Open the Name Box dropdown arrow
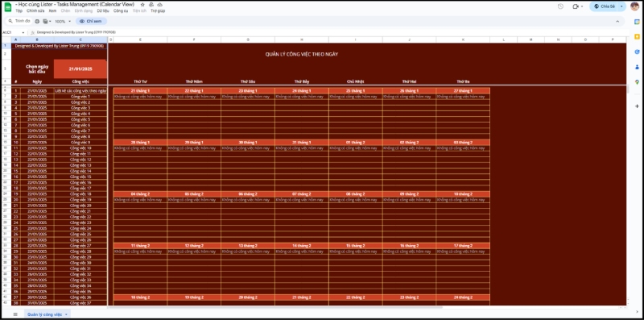The height and width of the screenshot is (320, 644). [x=23, y=32]
